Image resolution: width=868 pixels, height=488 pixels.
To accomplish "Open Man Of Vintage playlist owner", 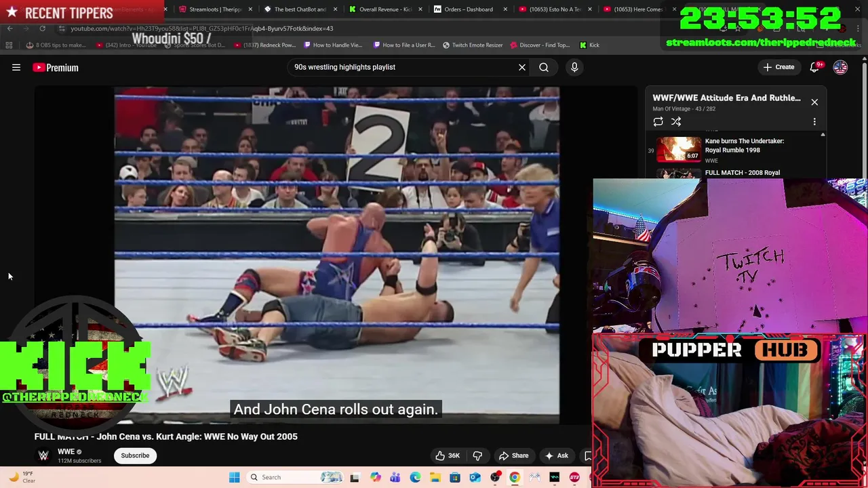I will click(671, 108).
